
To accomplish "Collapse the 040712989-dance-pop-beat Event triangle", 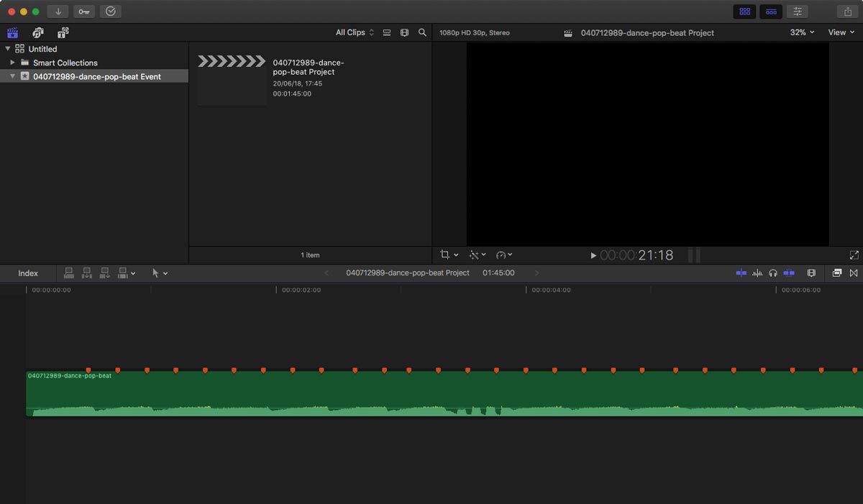I will pyautogui.click(x=12, y=76).
